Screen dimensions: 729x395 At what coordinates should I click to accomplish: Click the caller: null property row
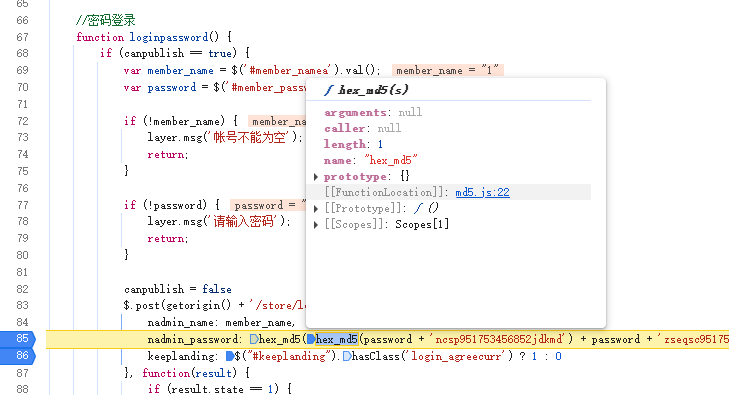click(363, 128)
